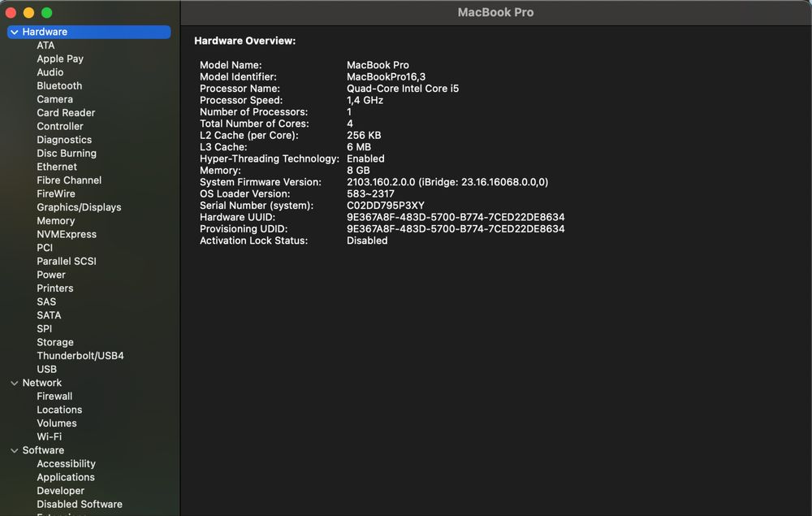The image size is (812, 516).
Task: Open the PCI entry
Action: coord(45,248)
